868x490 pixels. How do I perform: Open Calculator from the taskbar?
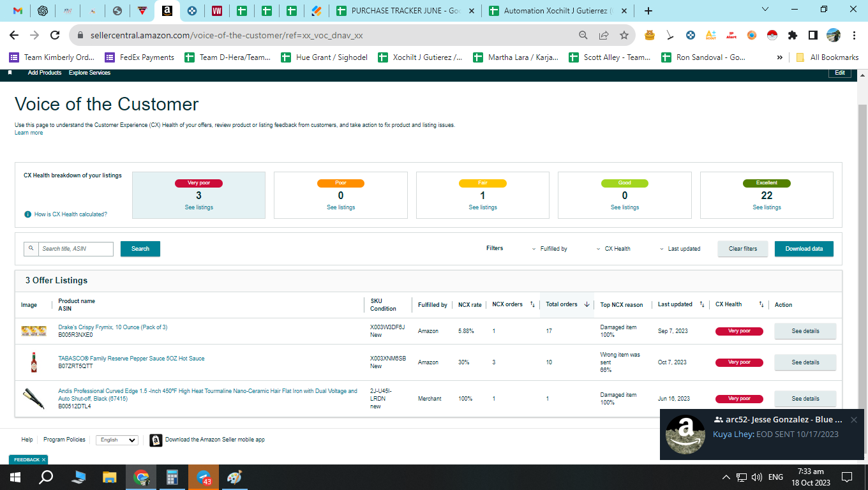coord(172,477)
